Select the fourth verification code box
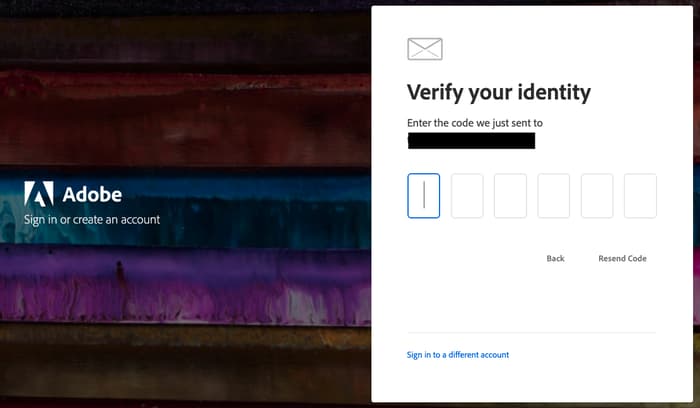700x408 pixels. pyautogui.click(x=554, y=196)
